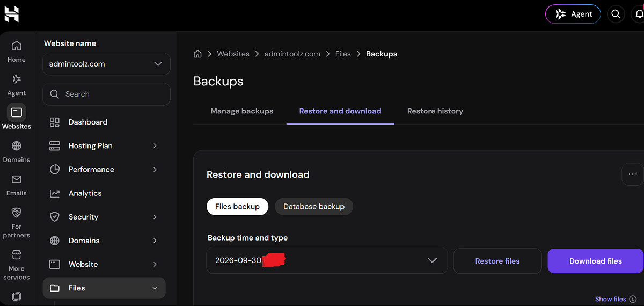Click the Website name label
This screenshot has height=306, width=644.
[x=70, y=43]
